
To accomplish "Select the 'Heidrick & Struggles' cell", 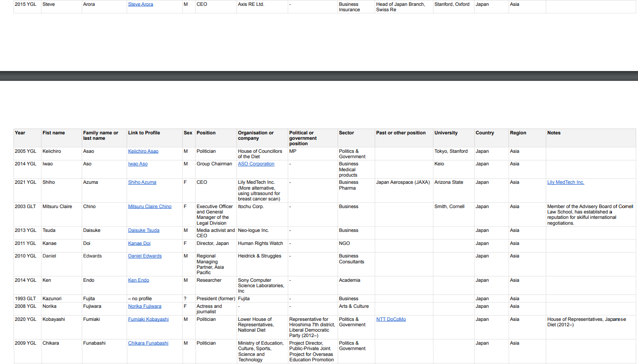I will [262, 264].
